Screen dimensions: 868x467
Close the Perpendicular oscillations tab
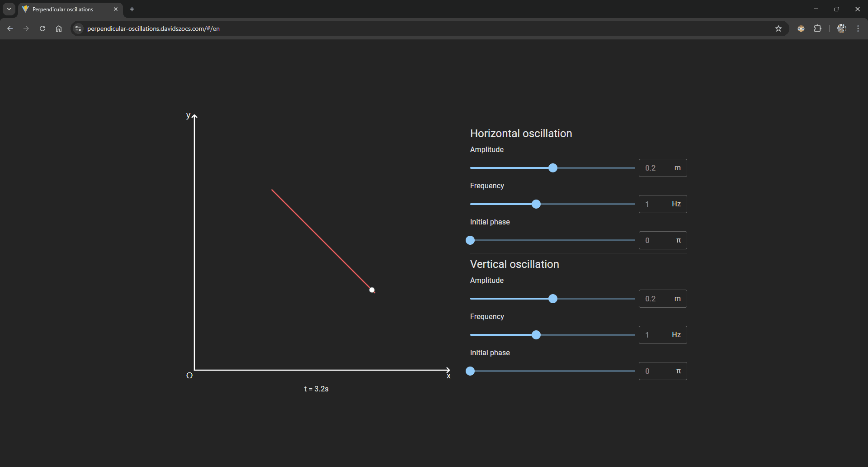coord(116,9)
